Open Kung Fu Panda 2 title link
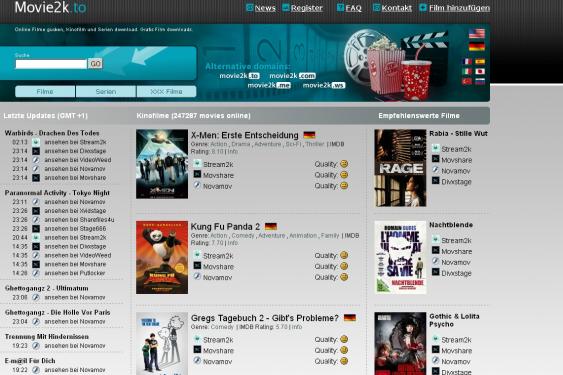Screen dimensions: 563x375 pos(225,227)
